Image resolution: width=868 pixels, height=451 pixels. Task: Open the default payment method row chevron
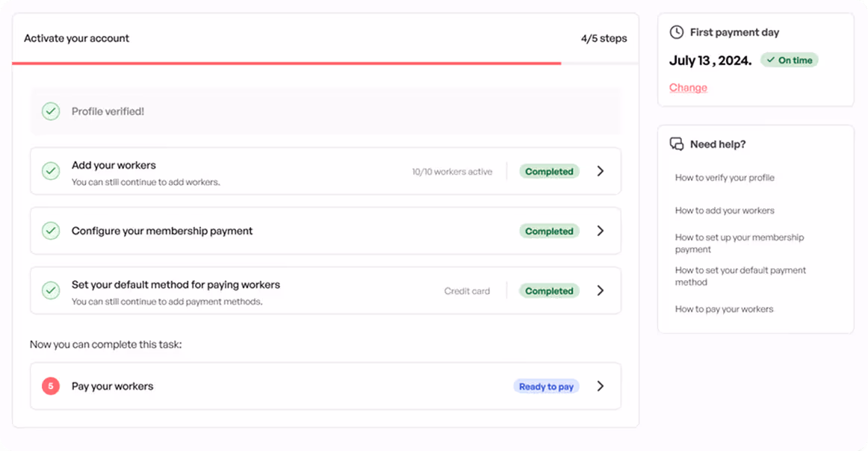pyautogui.click(x=601, y=290)
